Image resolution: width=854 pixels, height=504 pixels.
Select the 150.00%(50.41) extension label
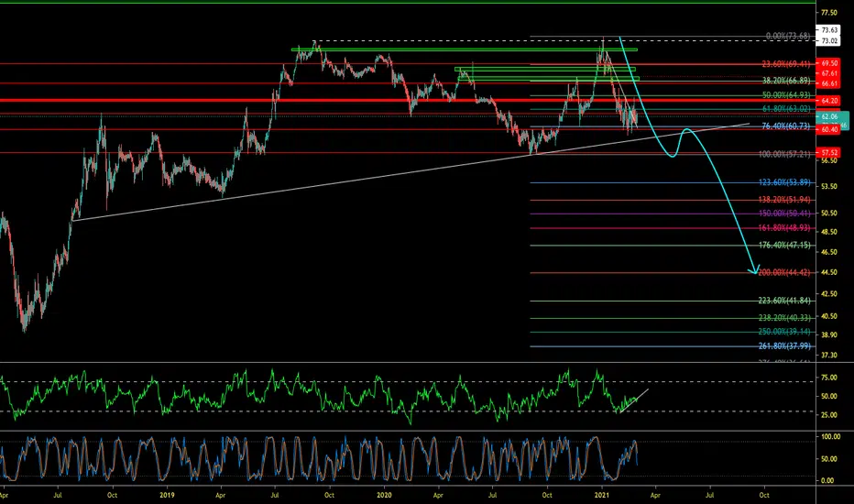[x=784, y=214]
